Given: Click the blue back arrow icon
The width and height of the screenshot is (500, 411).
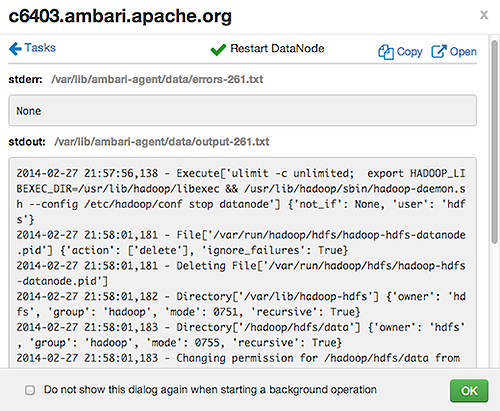Looking at the screenshot, I should click(15, 49).
